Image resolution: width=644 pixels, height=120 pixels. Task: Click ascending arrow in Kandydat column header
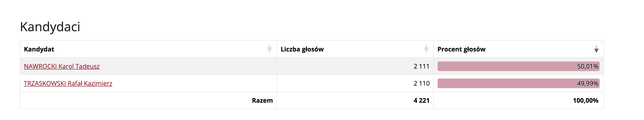pos(269,47)
